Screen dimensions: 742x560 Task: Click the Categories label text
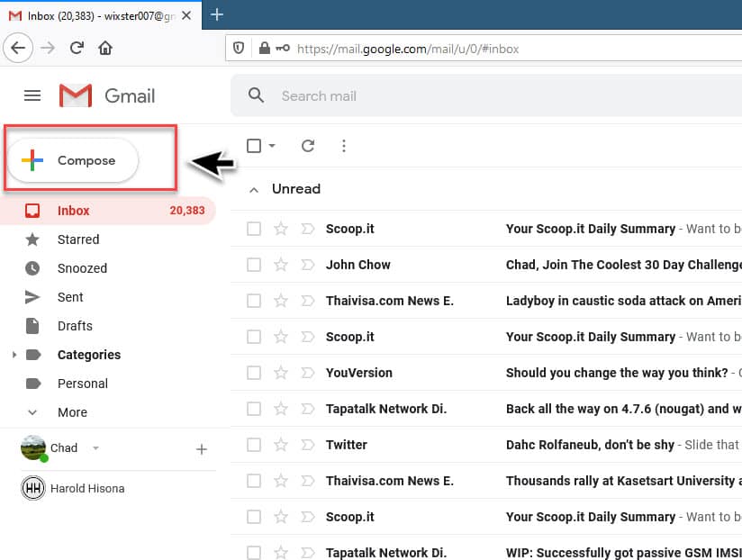(x=89, y=355)
